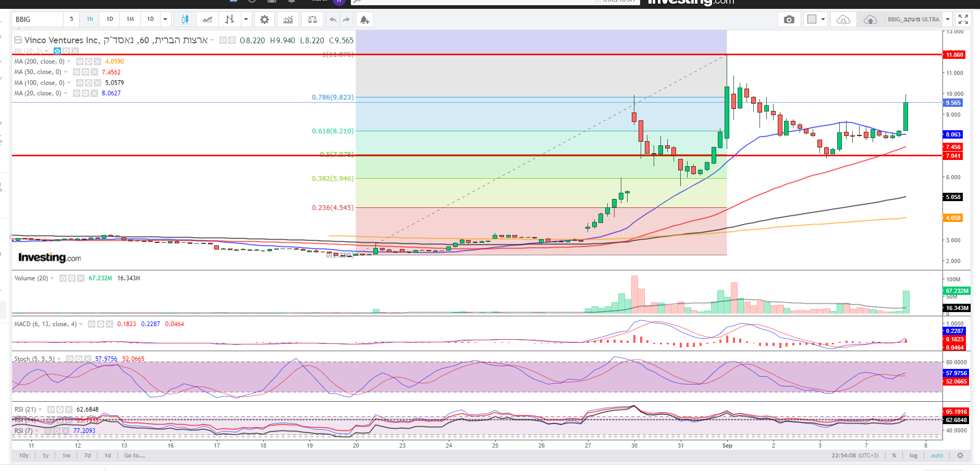Toggle percent scale mode
The width and height of the screenshot is (980, 471).
(894, 455)
